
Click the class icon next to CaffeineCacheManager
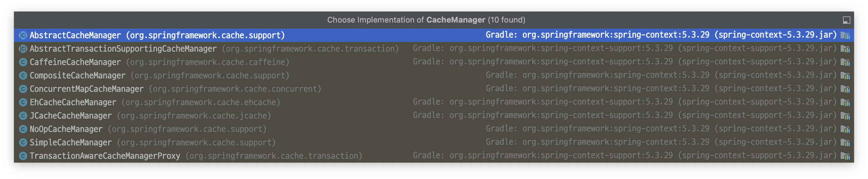click(x=23, y=62)
